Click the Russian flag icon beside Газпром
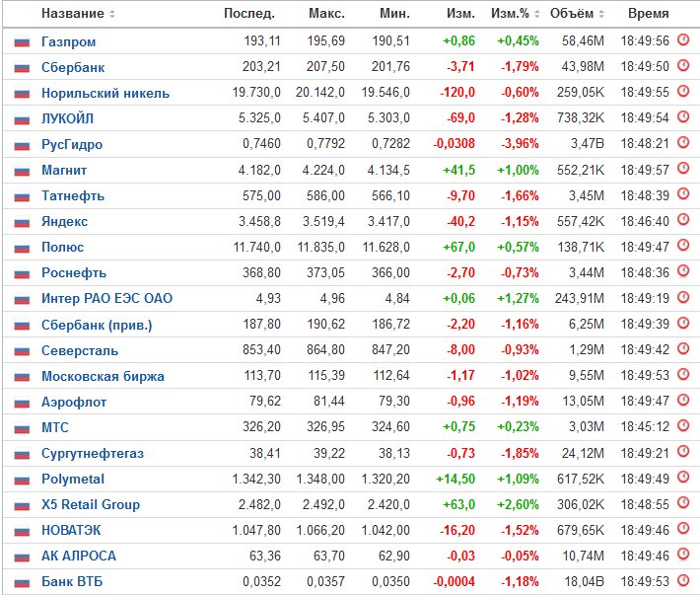Image resolution: width=700 pixels, height=595 pixels. pos(22,42)
